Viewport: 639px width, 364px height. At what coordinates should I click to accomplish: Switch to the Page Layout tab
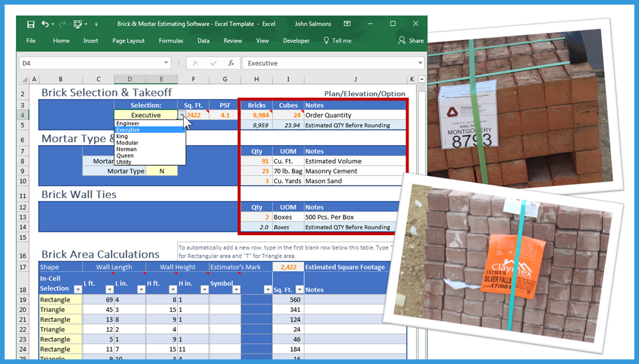128,41
